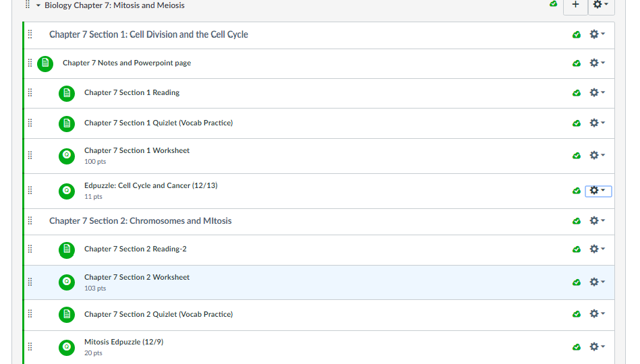
Task: Unpublish Chapter 7 Section 1 Reading
Action: tap(577, 93)
